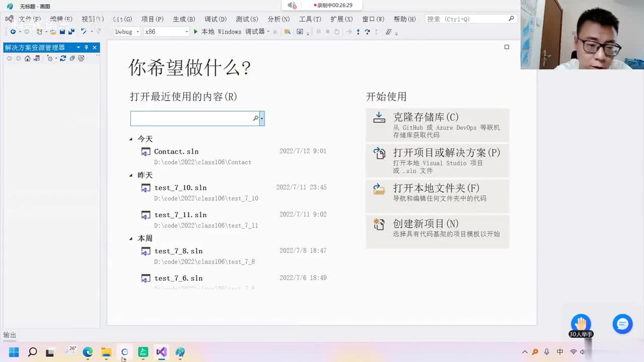Open the Solution Explorer window options dropdown
Viewport: 644px width, 362px height.
78,47
